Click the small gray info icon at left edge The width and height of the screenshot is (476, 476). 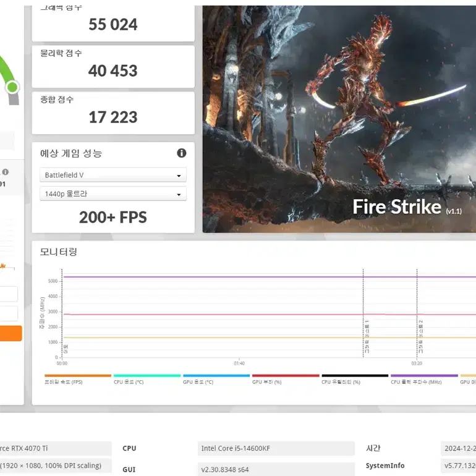point(6,172)
